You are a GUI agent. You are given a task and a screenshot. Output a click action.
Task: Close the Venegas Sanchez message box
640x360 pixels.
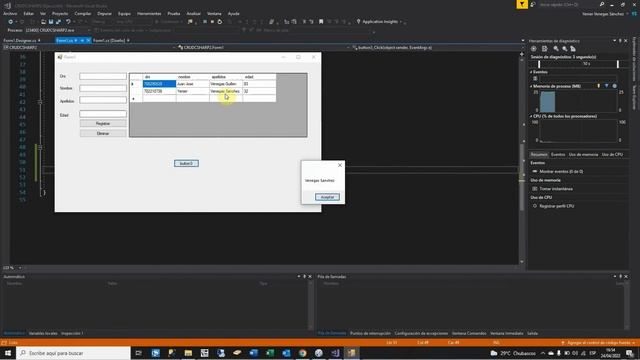coord(340,165)
